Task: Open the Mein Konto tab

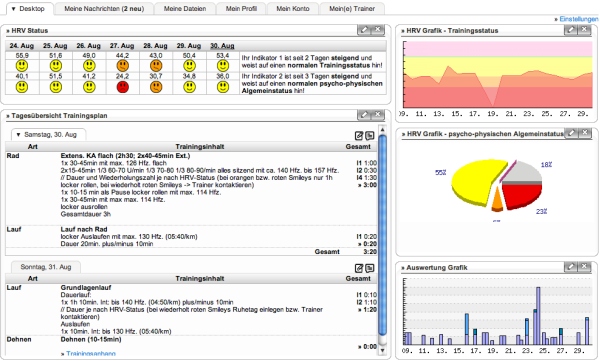Action: pyautogui.click(x=293, y=8)
